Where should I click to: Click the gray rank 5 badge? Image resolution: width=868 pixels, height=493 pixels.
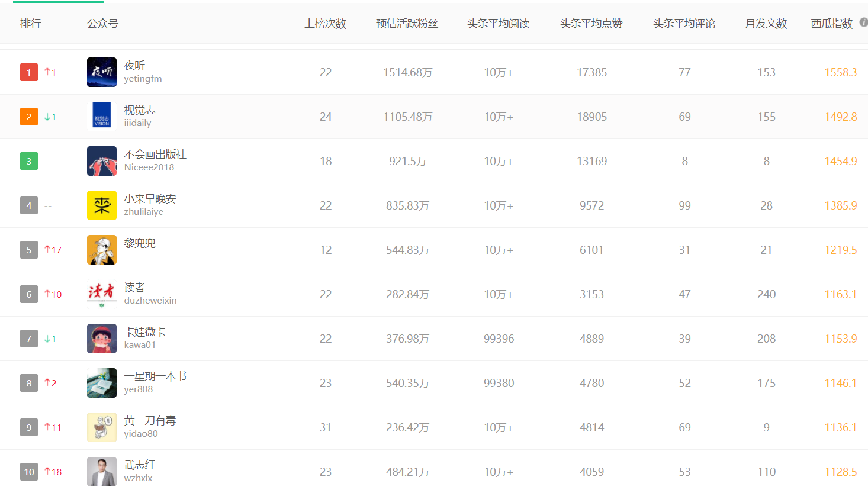tap(29, 250)
